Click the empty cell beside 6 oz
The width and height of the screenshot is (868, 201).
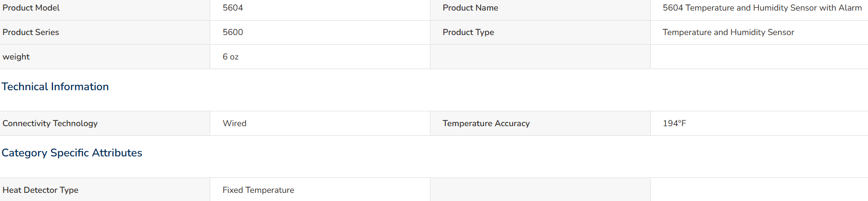point(540,57)
